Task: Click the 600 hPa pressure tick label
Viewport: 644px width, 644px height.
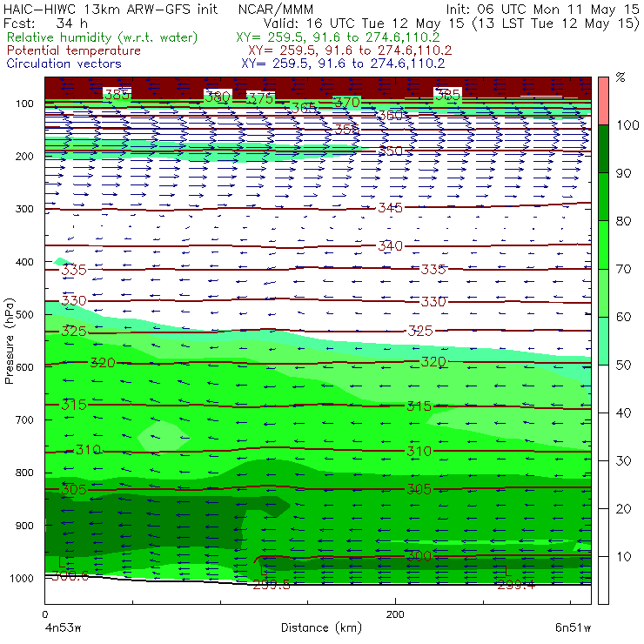Action: [x=24, y=367]
